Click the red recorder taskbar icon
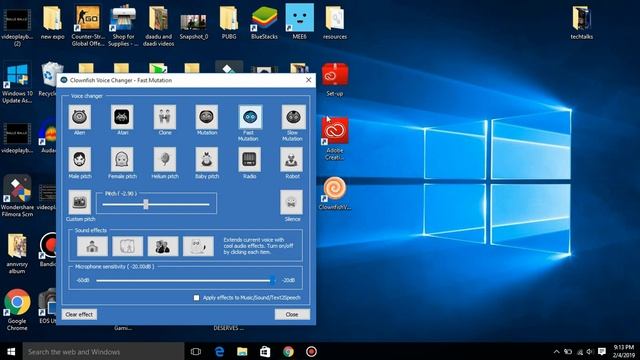Image resolution: width=640 pixels, height=360 pixels. click(311, 351)
